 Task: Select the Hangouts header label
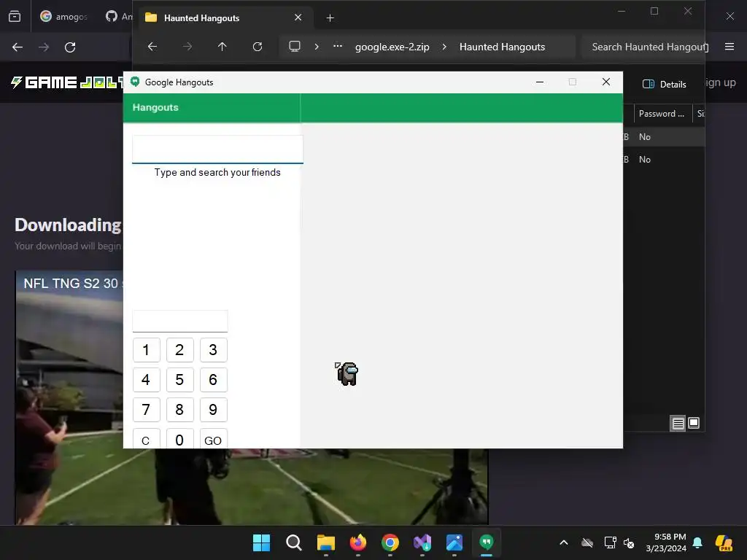(155, 108)
